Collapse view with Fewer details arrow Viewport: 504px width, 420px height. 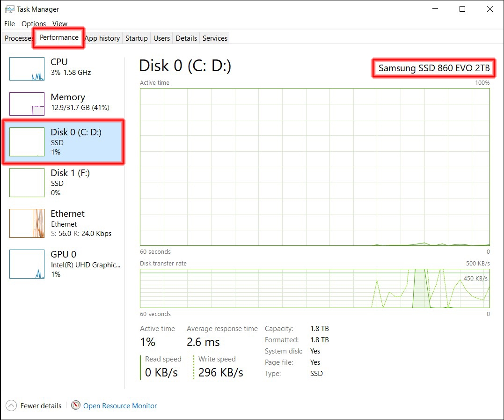click(11, 405)
